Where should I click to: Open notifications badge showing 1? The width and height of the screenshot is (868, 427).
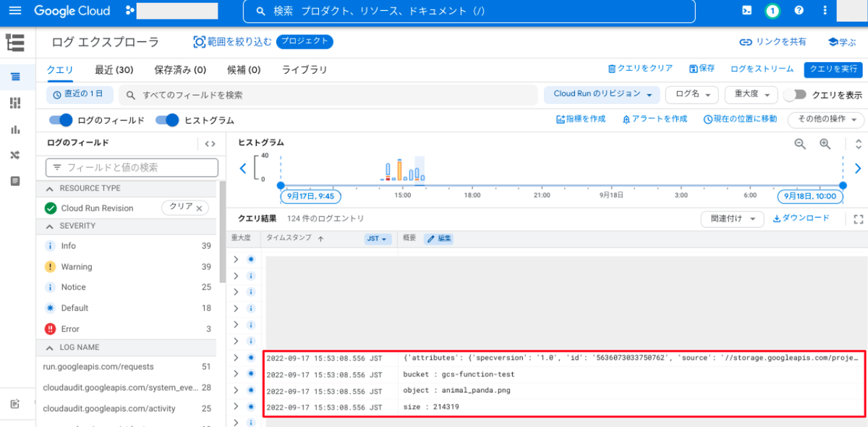click(x=773, y=11)
